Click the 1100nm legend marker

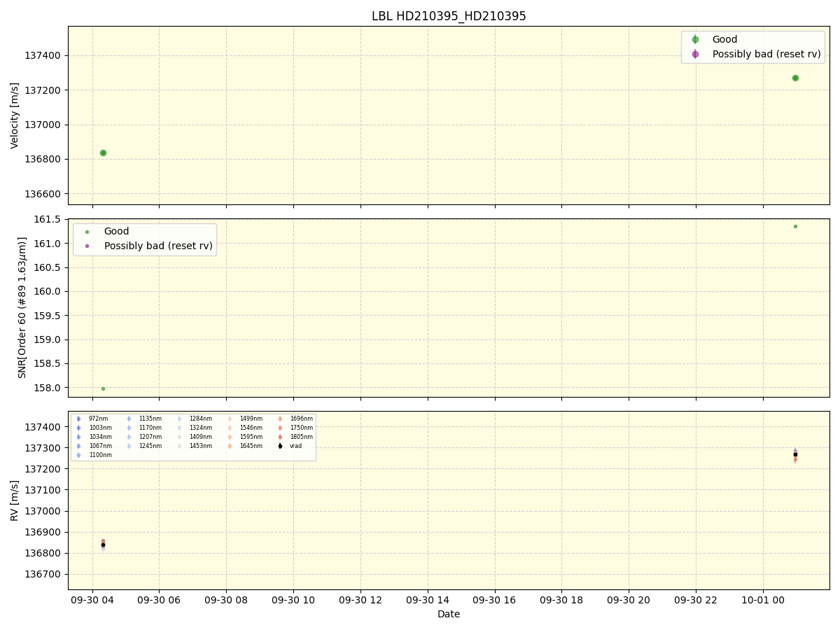(x=78, y=455)
